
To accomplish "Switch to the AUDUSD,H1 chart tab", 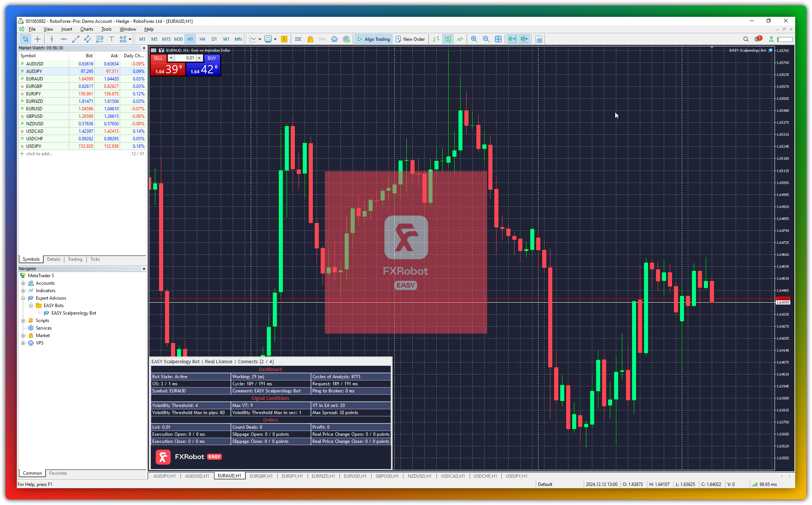I will point(197,476).
